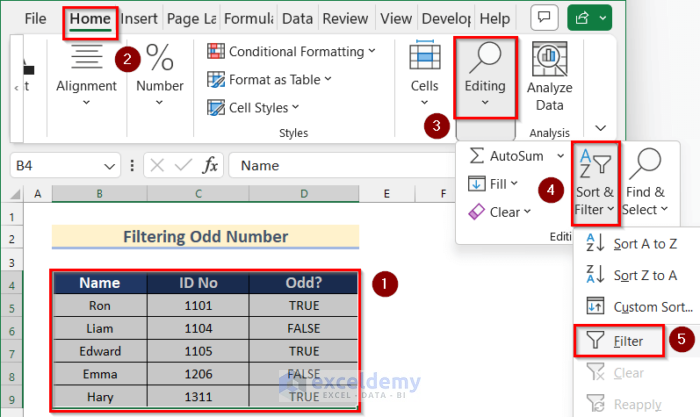Click the Clear eraser icon
700x417 pixels.
click(476, 212)
